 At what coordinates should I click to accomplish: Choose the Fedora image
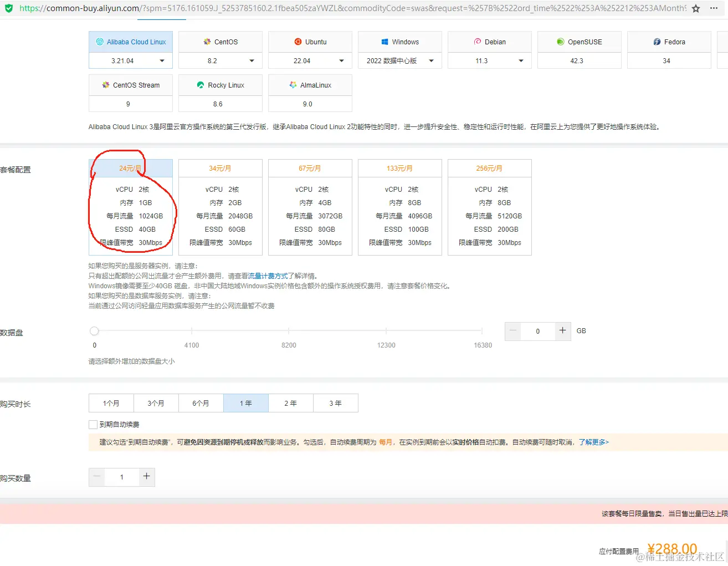(x=669, y=42)
